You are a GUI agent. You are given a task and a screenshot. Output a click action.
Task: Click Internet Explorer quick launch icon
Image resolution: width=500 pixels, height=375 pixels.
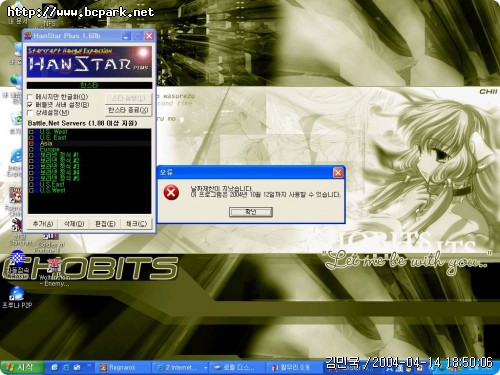pos(66,367)
